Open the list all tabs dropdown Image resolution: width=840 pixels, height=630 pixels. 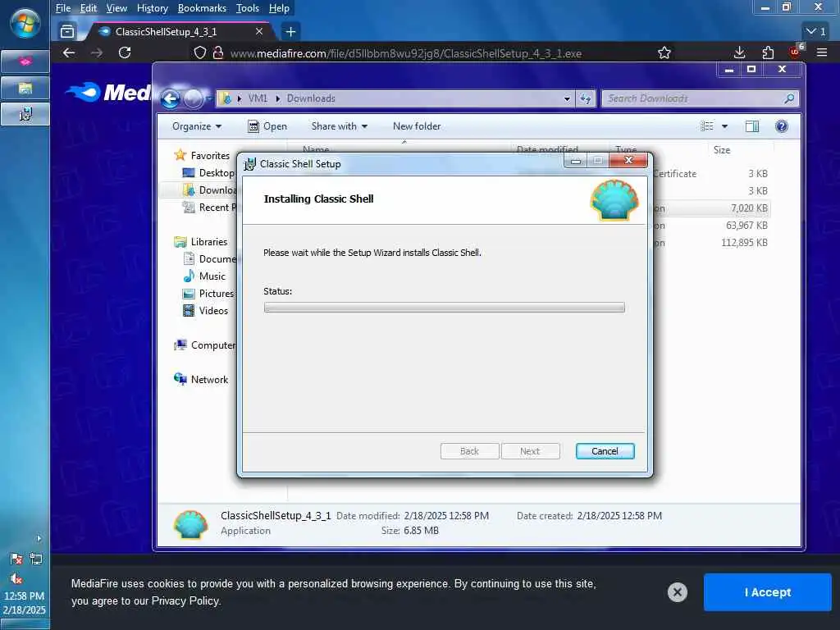tap(816, 32)
